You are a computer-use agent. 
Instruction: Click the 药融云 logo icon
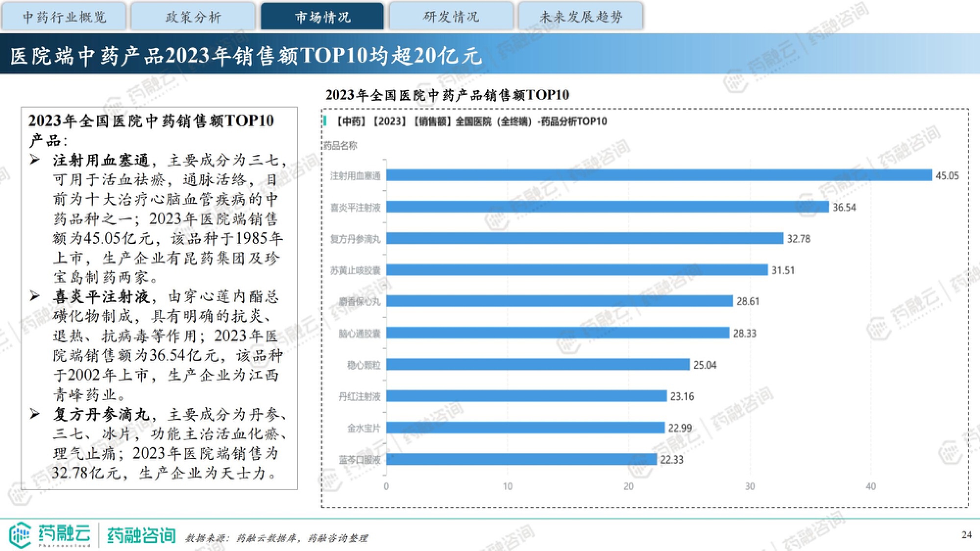21,534
